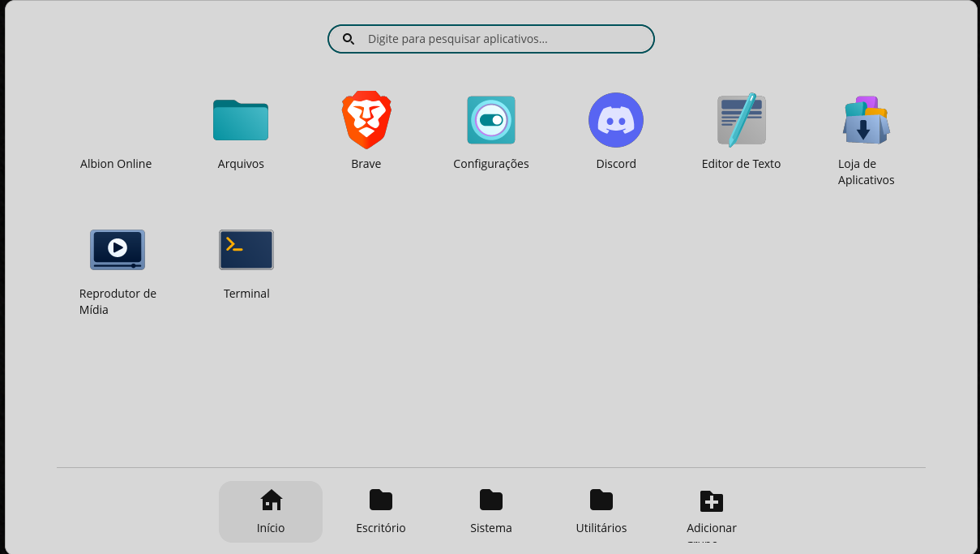This screenshot has height=554, width=980.
Task: Click the Terminal text label
Action: [246, 294]
